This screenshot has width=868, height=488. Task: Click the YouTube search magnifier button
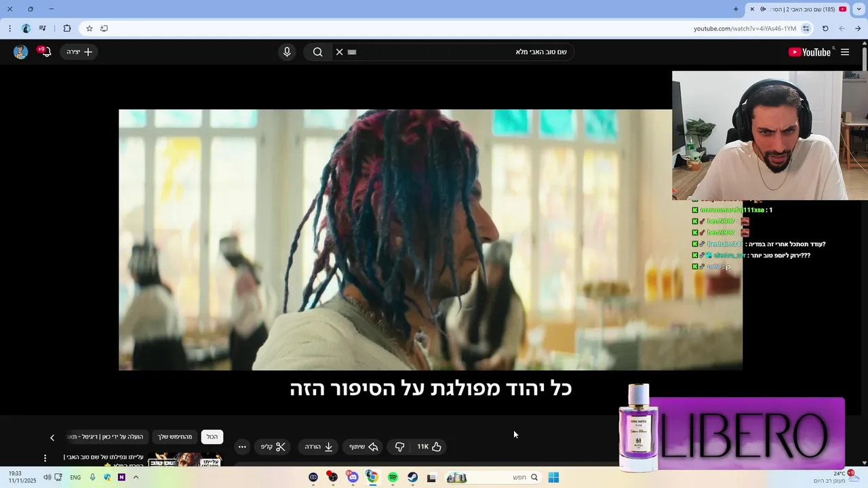pyautogui.click(x=317, y=52)
